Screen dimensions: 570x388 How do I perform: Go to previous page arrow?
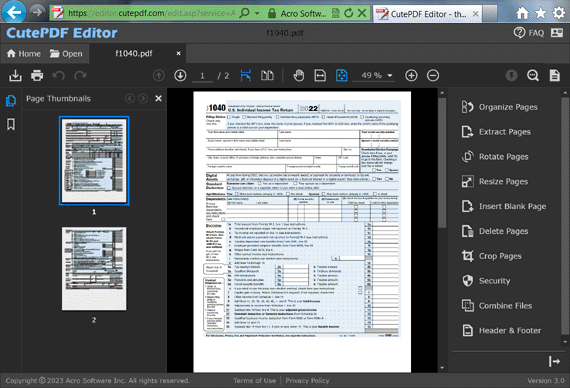(158, 76)
